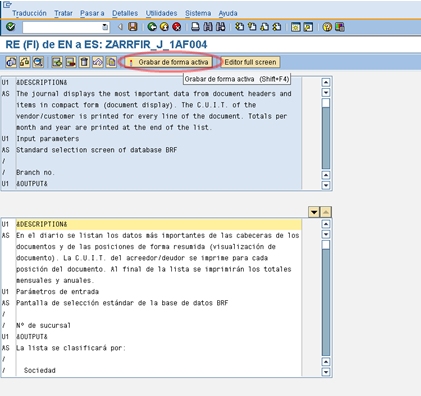Click the magnifier icon in application toolbar
421x396 pixels.
pos(38,62)
